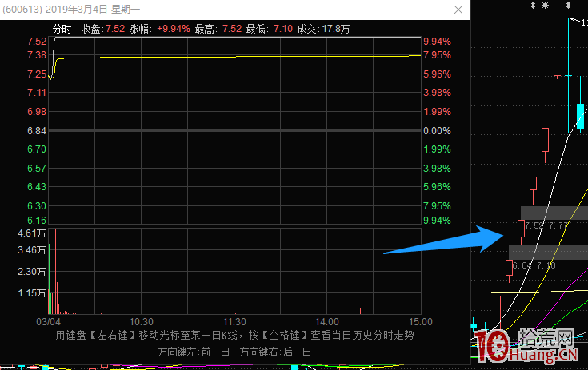
Task: Click the tallest red volume bar at open
Action: pos(55,271)
